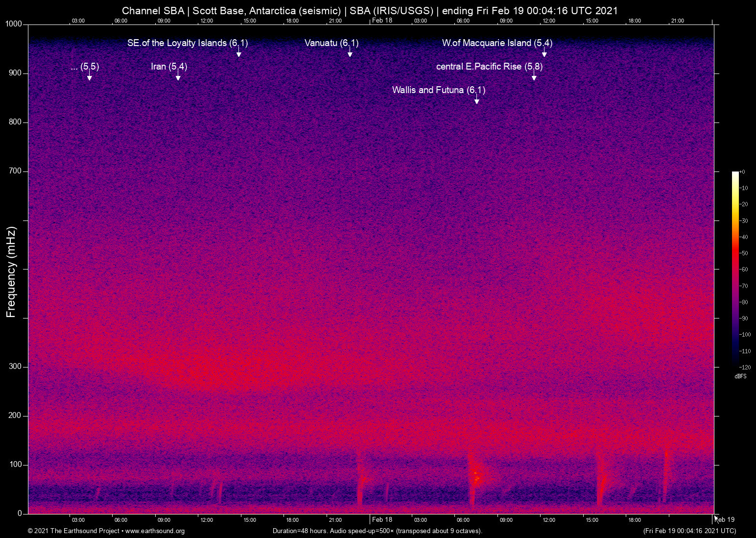Click the arrow under the ... (5.5) label
756x538 pixels.
89,77
